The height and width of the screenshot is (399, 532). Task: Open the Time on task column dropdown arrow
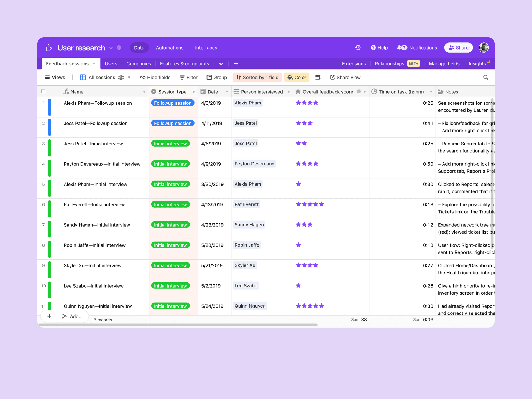click(431, 92)
